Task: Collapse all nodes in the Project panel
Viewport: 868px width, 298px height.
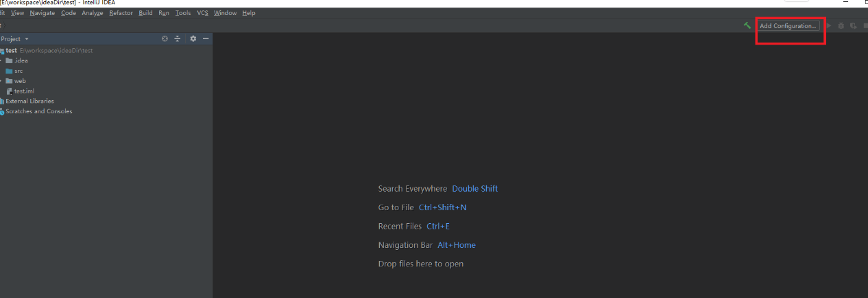Action: click(x=177, y=39)
